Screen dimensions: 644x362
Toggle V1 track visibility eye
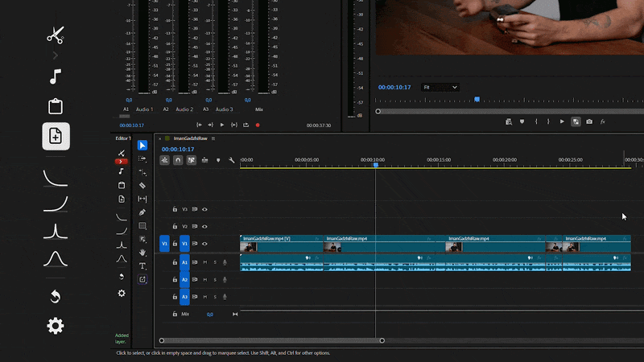[204, 244]
